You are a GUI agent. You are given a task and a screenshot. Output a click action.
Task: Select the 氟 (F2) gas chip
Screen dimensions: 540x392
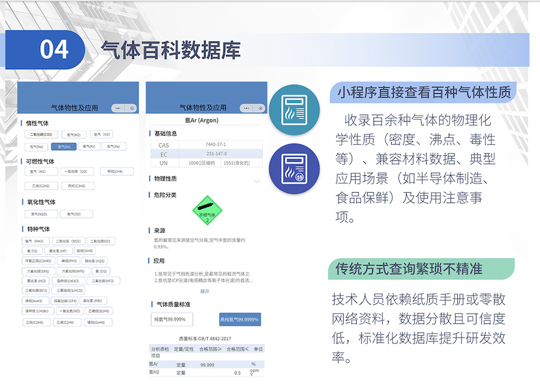pos(32,251)
